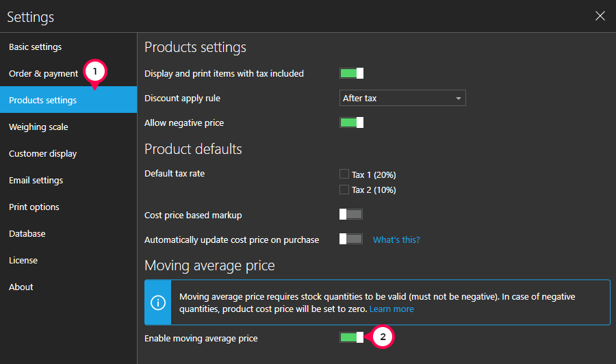Image resolution: width=616 pixels, height=364 pixels.
Task: Click the dropdown arrow in Discount apply rule
Action: point(458,98)
